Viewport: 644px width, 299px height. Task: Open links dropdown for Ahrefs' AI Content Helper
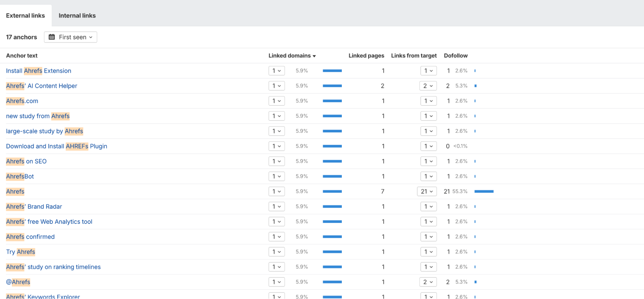click(x=428, y=86)
